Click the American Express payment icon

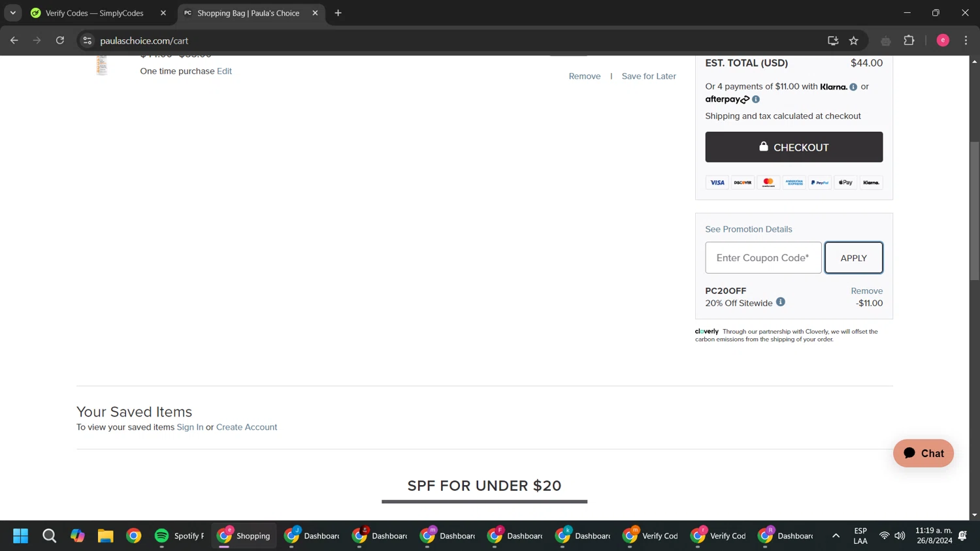click(794, 183)
